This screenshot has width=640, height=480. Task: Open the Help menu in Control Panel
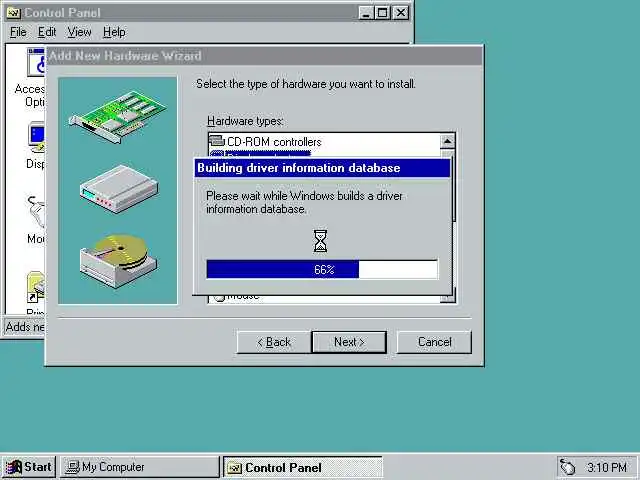tap(114, 32)
